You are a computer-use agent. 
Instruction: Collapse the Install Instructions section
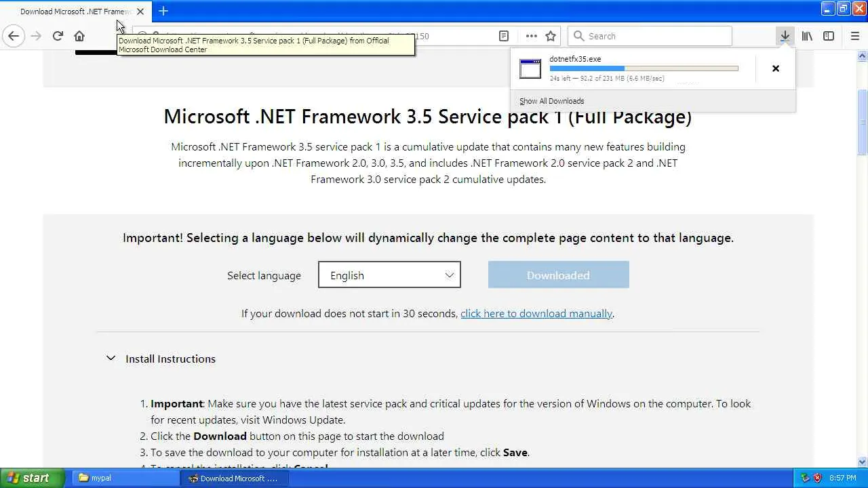click(x=111, y=359)
